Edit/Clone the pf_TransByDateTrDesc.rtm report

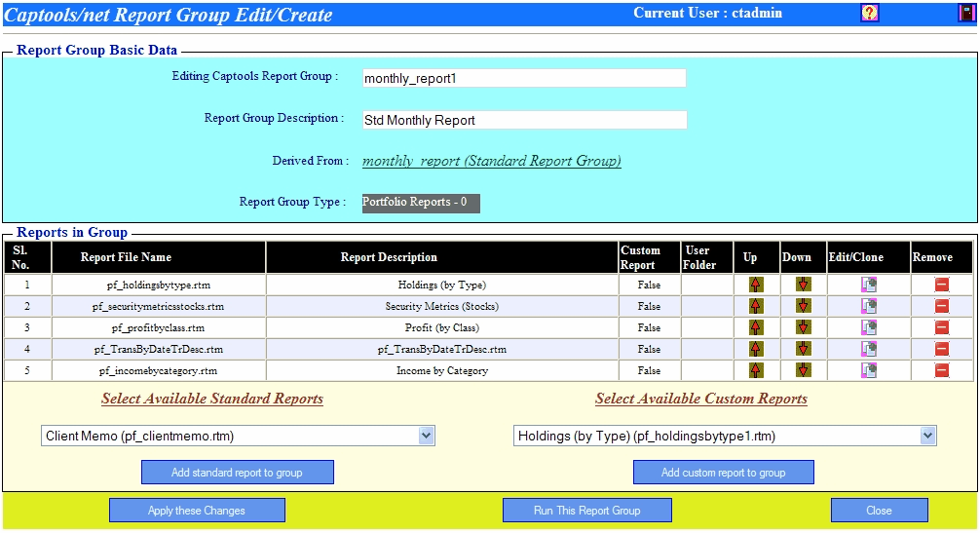tap(869, 349)
